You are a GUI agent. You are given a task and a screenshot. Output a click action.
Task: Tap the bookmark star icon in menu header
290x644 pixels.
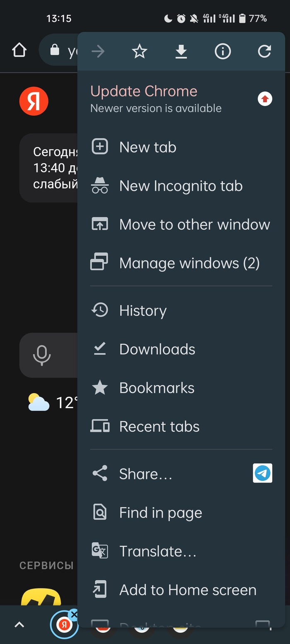click(x=140, y=52)
